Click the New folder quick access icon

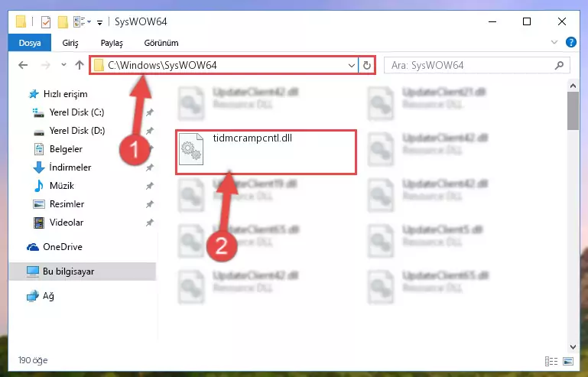[63, 21]
